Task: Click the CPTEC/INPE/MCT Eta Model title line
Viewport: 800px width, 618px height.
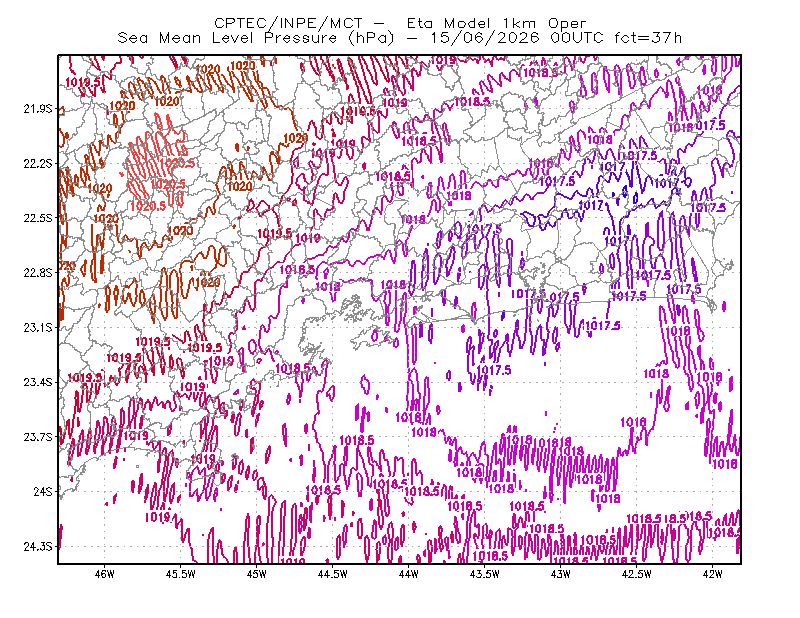Action: [x=400, y=23]
